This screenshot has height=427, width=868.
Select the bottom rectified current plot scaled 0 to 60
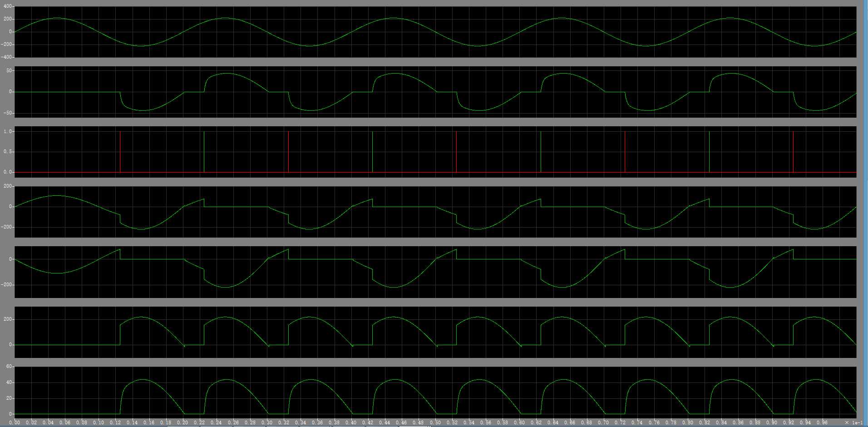pos(435,392)
